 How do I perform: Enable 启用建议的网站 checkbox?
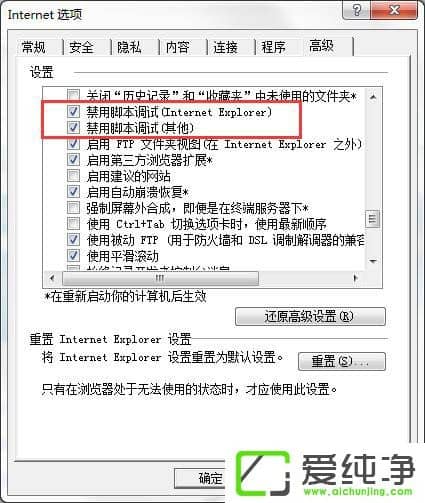[x=74, y=176]
